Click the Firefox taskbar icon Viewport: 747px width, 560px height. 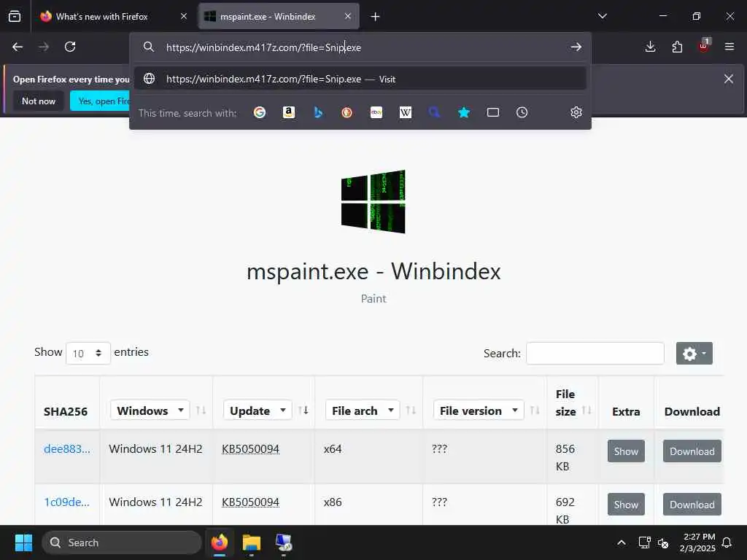[219, 542]
